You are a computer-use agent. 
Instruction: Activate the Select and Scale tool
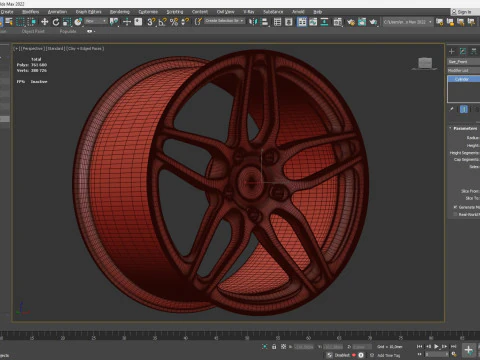[x=67, y=22]
